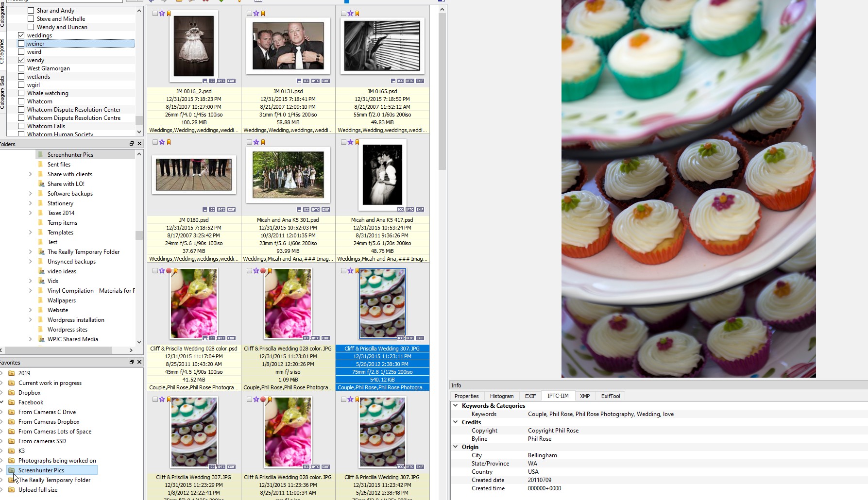Click the rating star on JM 0131.psd
868x500 pixels.
[256, 14]
